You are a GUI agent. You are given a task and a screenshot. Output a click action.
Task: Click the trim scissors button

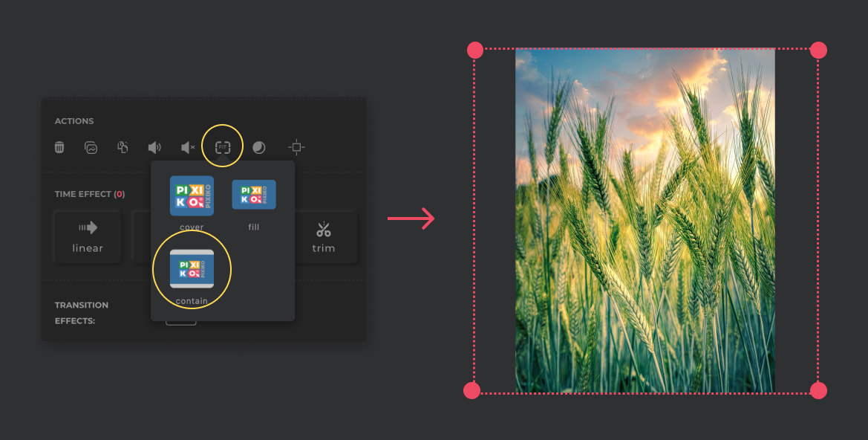pyautogui.click(x=323, y=237)
